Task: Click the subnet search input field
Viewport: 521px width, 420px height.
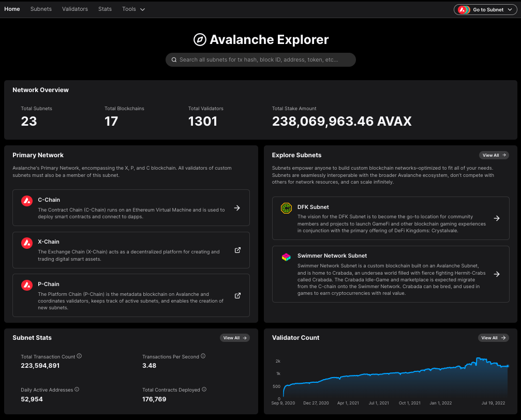Action: click(260, 59)
